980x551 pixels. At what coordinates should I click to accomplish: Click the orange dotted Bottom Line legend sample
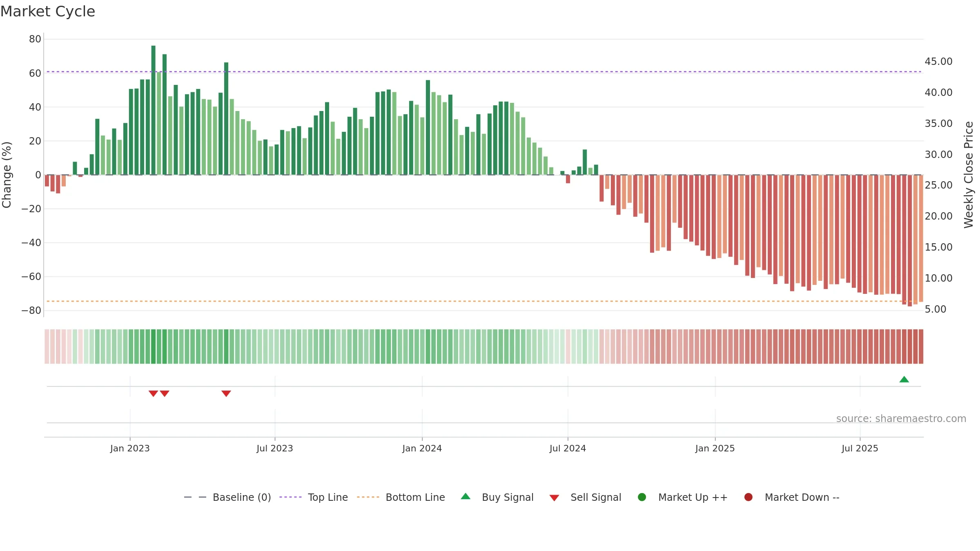coord(368,497)
